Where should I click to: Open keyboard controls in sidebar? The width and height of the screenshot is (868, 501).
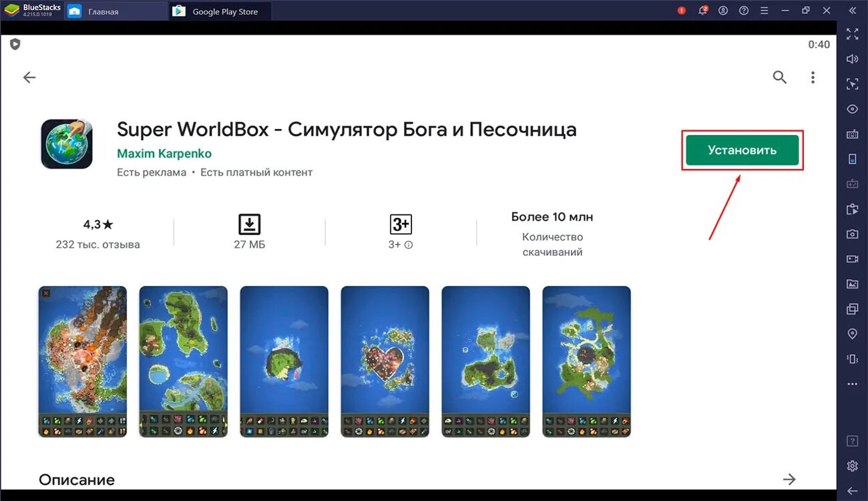852,134
